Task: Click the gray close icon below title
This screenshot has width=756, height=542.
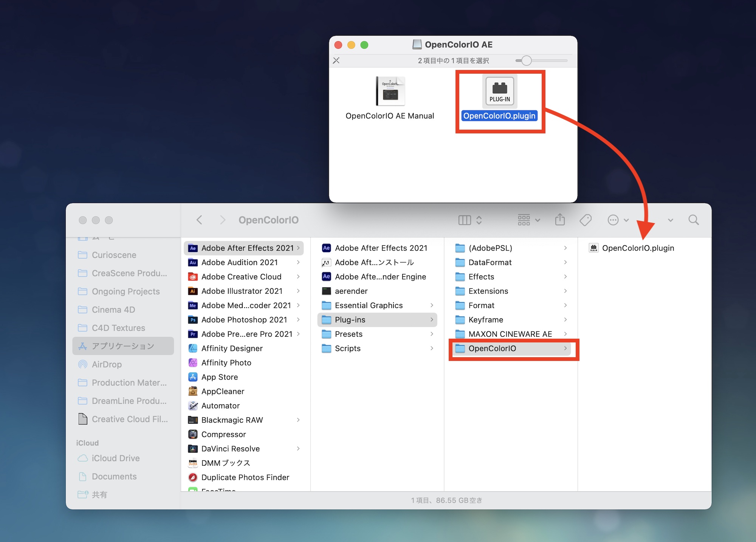Action: pyautogui.click(x=336, y=60)
